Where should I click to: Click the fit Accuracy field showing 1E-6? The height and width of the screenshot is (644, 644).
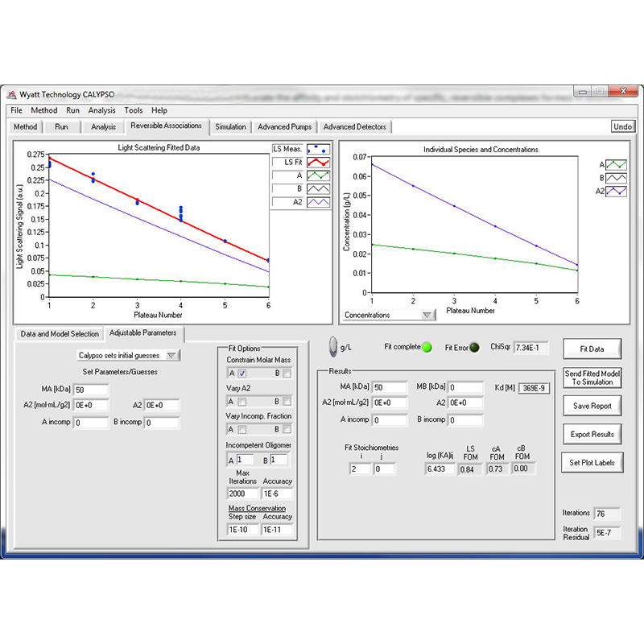pyautogui.click(x=277, y=493)
